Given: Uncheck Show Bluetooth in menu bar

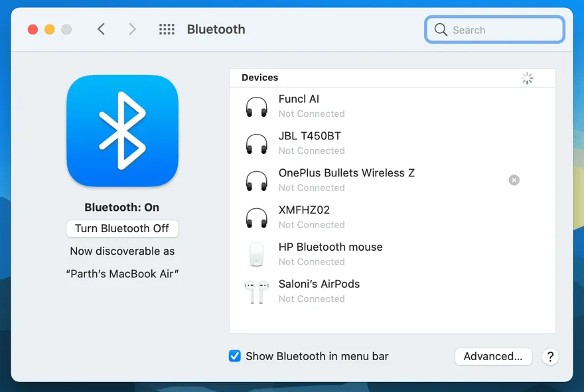Looking at the screenshot, I should (x=235, y=356).
